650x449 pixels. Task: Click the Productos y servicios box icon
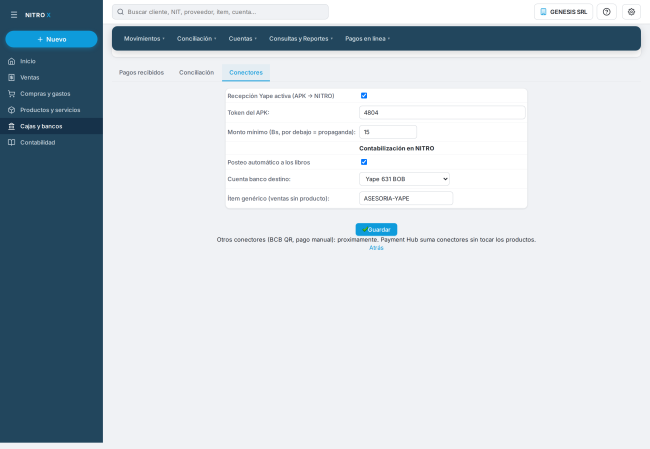coord(12,110)
